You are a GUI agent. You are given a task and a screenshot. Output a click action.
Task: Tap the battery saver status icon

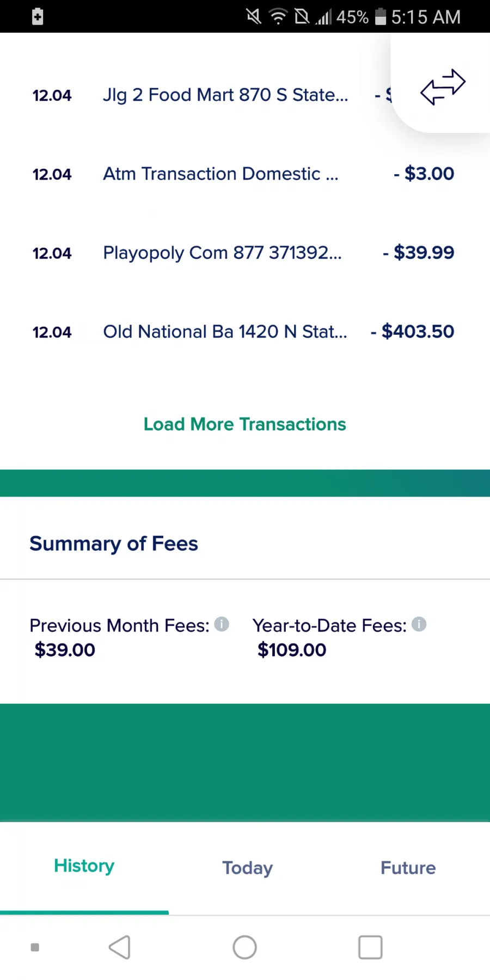pos(38,16)
